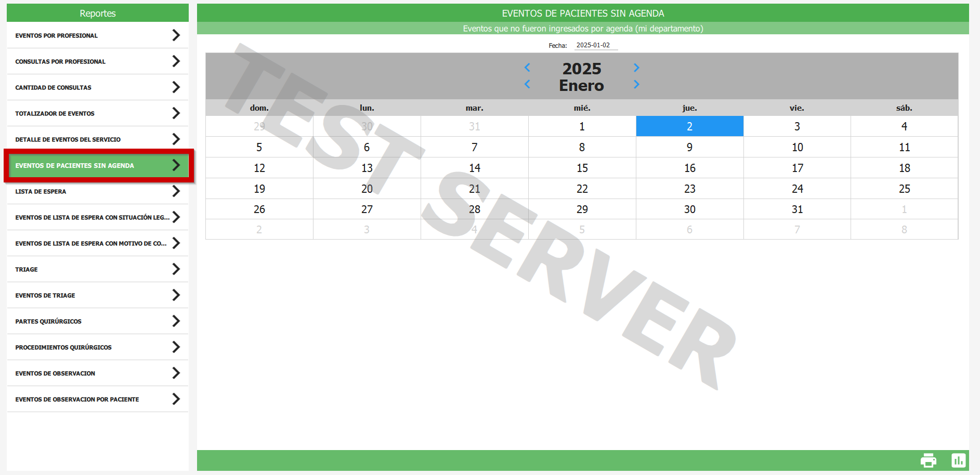
Task: Advance to next year with arrow right of 2025
Action: tap(636, 68)
